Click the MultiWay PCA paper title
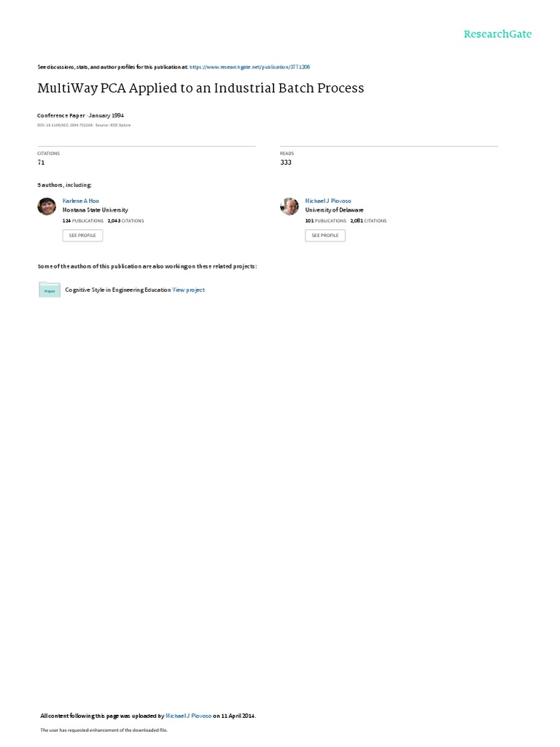 pos(201,88)
